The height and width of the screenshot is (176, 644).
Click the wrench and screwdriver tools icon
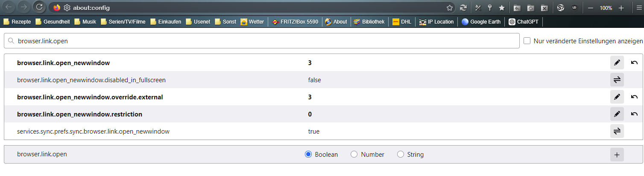478,8
